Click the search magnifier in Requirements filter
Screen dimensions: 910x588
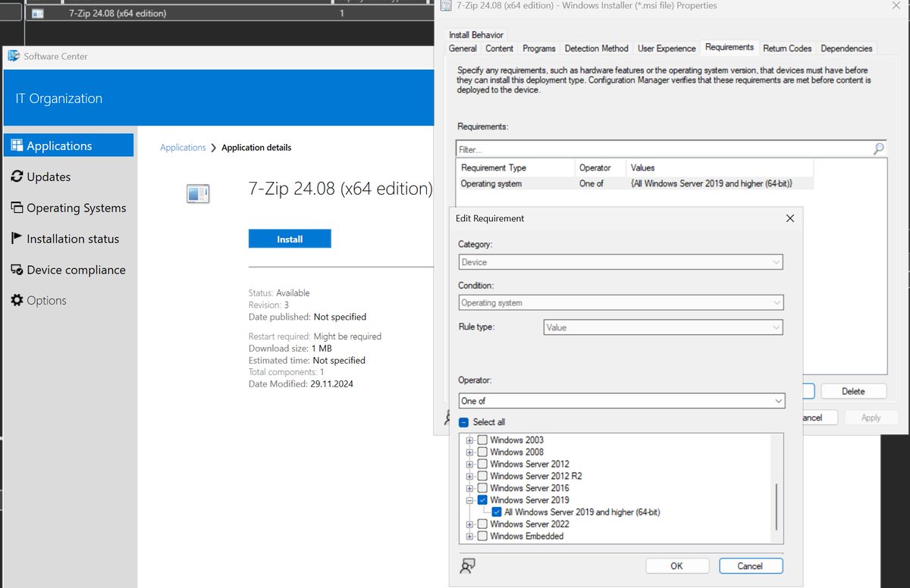coord(879,149)
